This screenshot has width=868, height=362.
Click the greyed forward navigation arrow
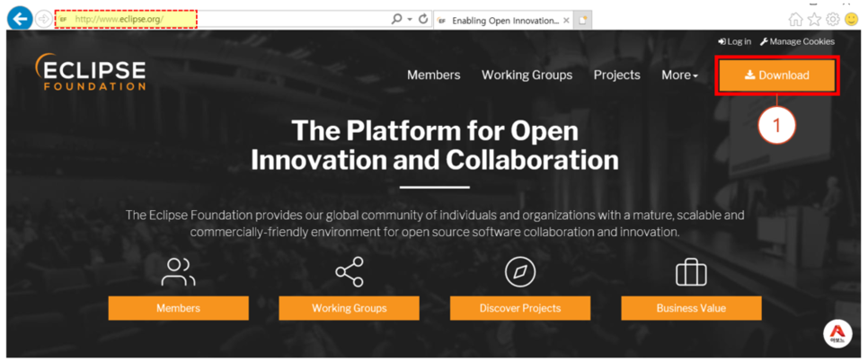[x=43, y=20]
